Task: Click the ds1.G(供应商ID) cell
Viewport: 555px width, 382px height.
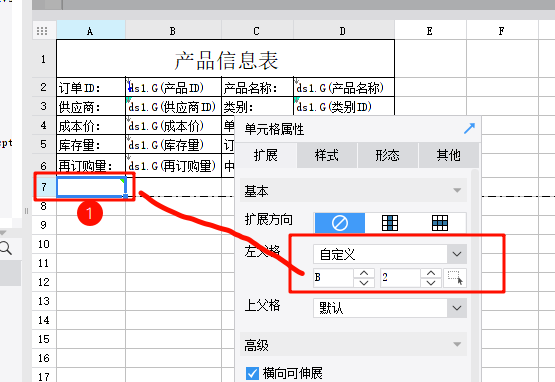Action: click(x=173, y=106)
